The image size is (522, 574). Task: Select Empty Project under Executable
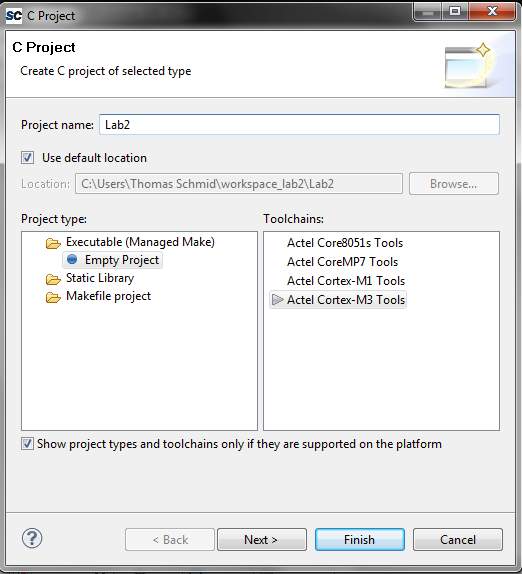pos(122,260)
